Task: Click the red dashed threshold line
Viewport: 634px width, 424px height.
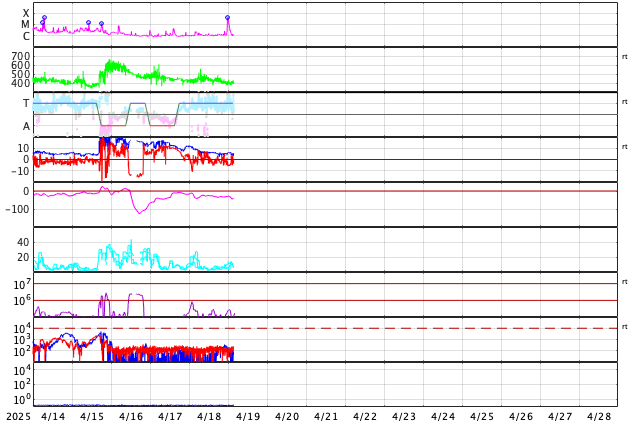Action: coord(325,328)
